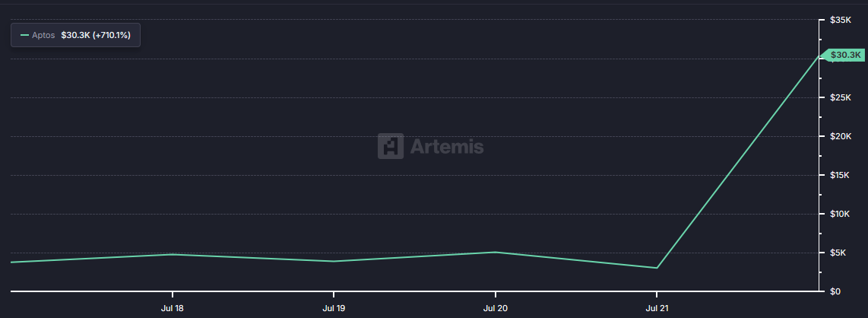Click the Jul 19 date label

pos(333,308)
